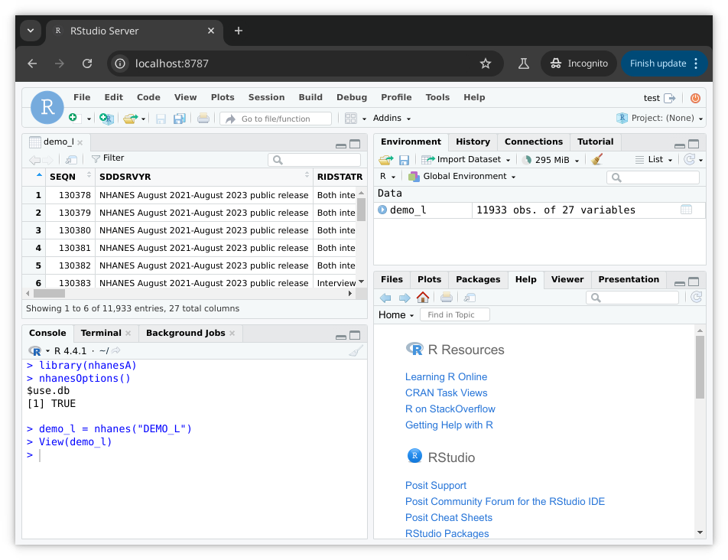Open the Code menu

148,97
